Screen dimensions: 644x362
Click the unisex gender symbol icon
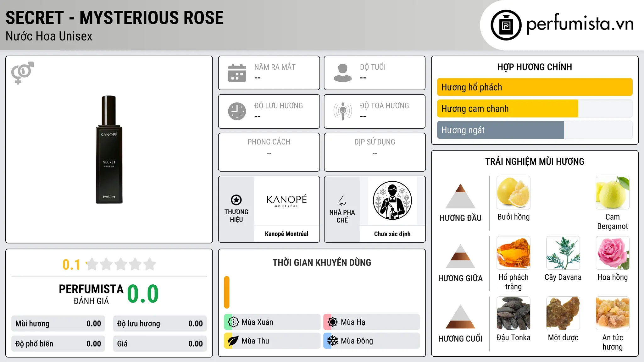coord(22,73)
